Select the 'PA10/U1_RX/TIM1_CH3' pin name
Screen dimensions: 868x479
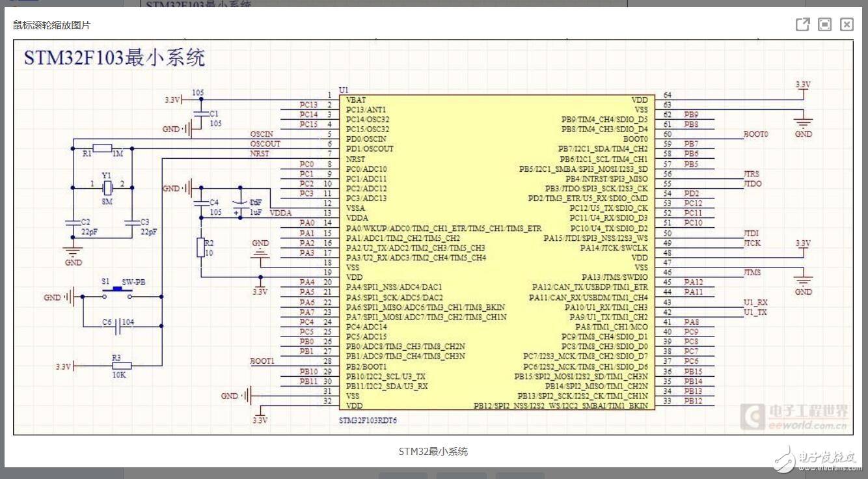(606, 307)
